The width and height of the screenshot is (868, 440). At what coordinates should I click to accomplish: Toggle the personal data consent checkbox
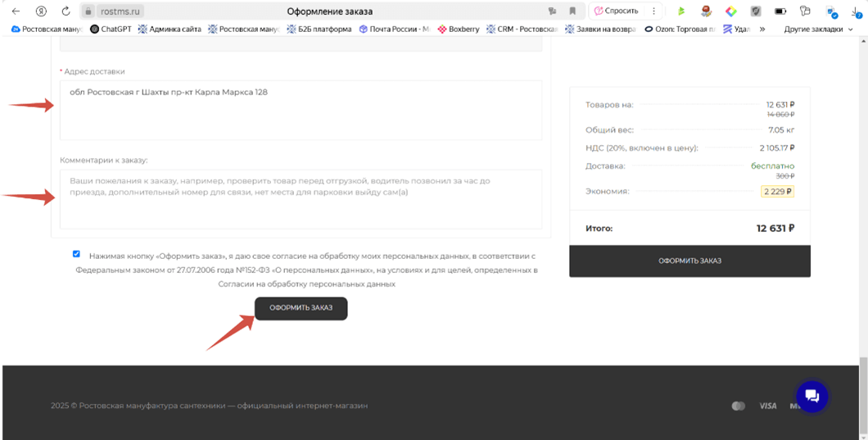pyautogui.click(x=76, y=255)
